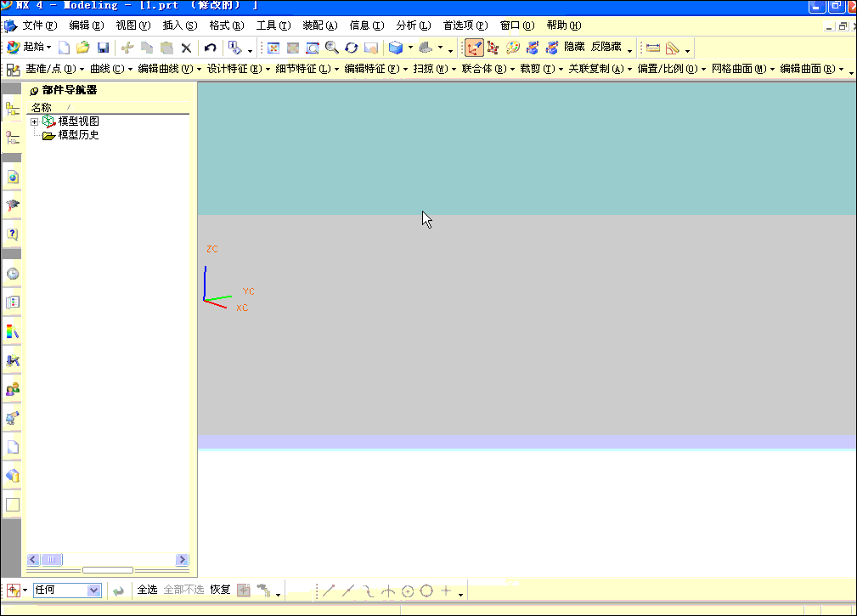Select the 模型历史 tree item
The width and height of the screenshot is (857, 616).
point(78,135)
